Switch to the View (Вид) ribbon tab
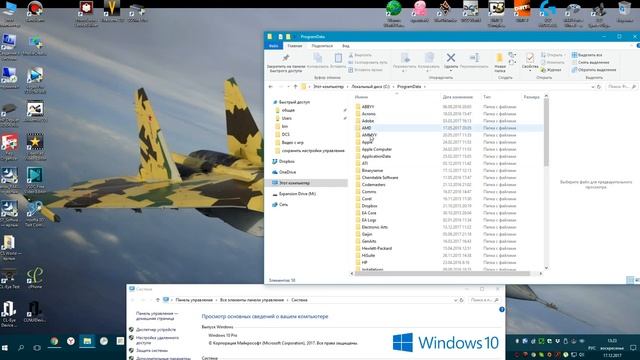 coord(346,46)
